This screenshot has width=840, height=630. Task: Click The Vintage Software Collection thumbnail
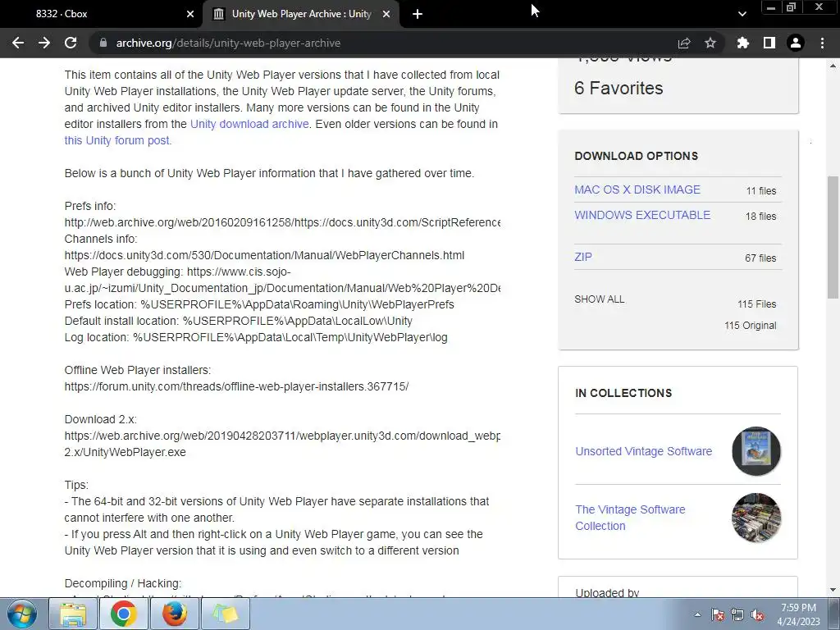(x=756, y=518)
